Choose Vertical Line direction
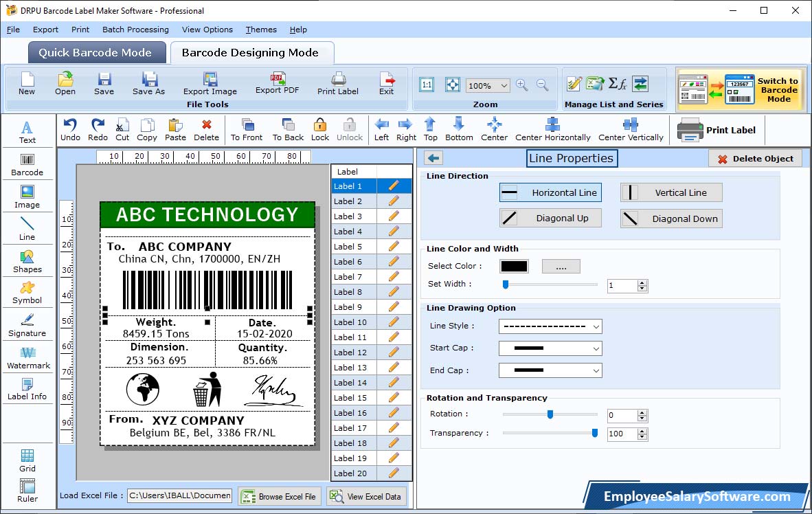The width and height of the screenshot is (812, 514). point(671,192)
